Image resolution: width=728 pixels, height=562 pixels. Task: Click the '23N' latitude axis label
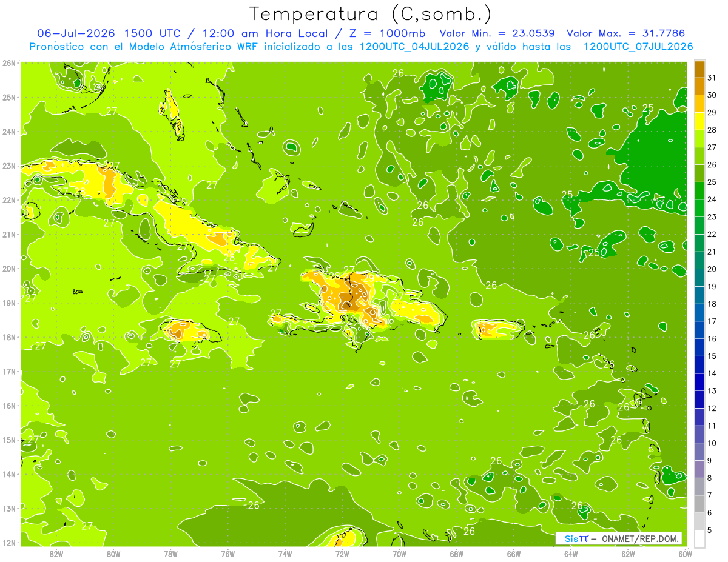click(x=9, y=166)
